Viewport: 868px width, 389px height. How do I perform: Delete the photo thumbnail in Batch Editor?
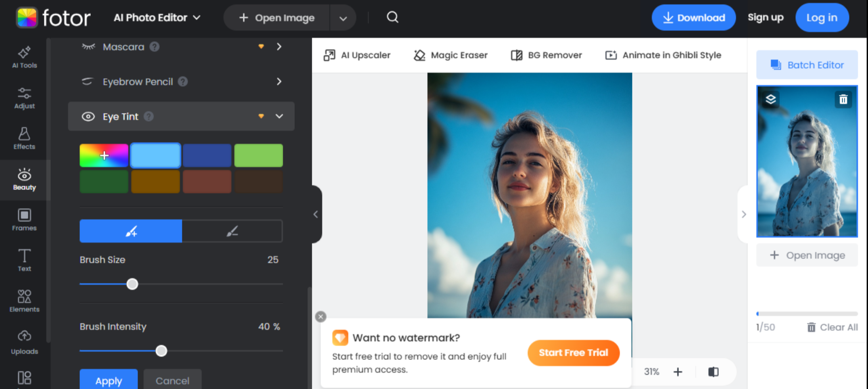tap(843, 100)
